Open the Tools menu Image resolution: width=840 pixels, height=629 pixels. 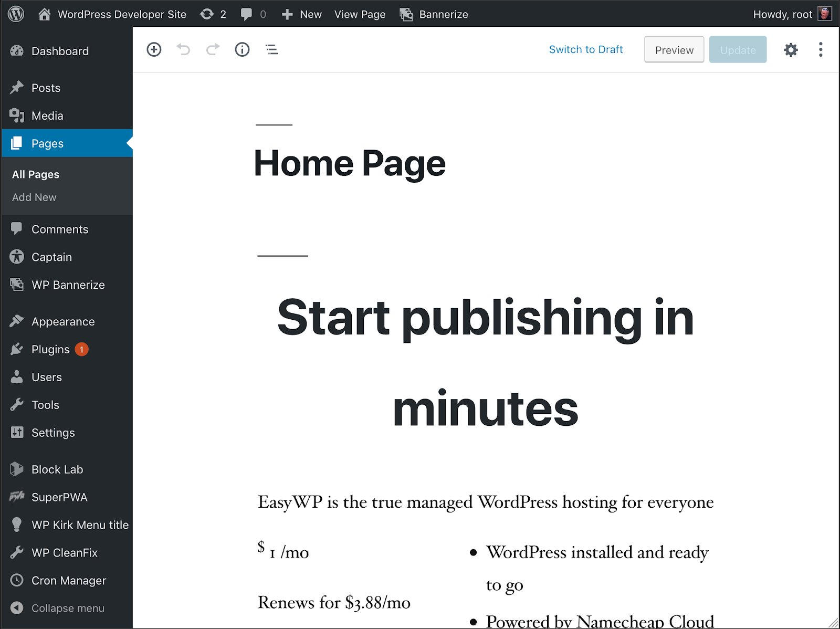coord(67,405)
